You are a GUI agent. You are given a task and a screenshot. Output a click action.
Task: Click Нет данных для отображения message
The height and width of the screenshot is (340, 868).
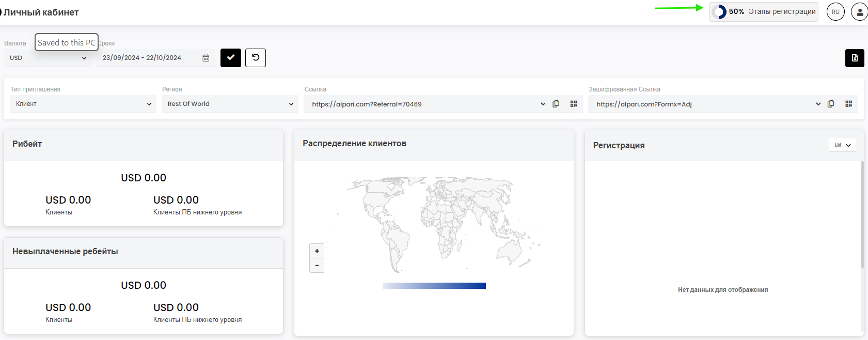point(723,290)
